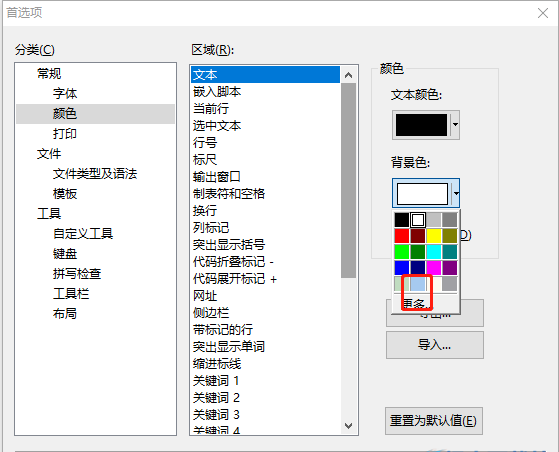Viewport: 559px width, 452px height.
Task: Open the 打印 category
Action: click(x=65, y=134)
